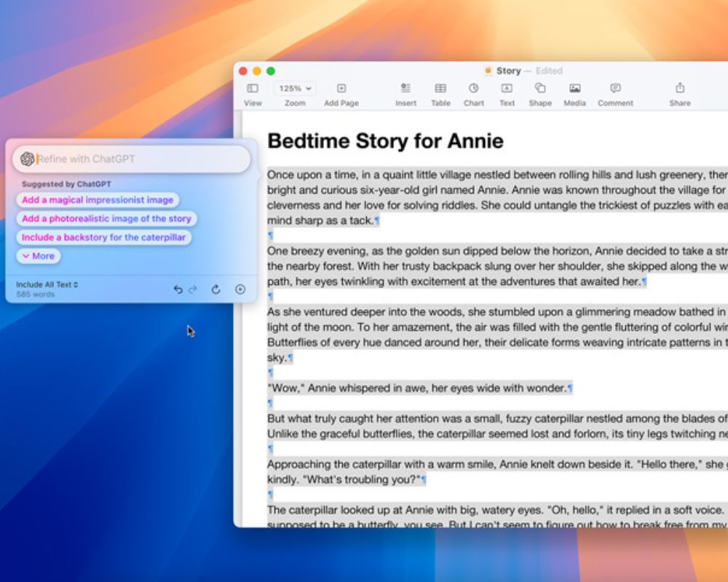Open the Shape picker icon

tap(540, 88)
